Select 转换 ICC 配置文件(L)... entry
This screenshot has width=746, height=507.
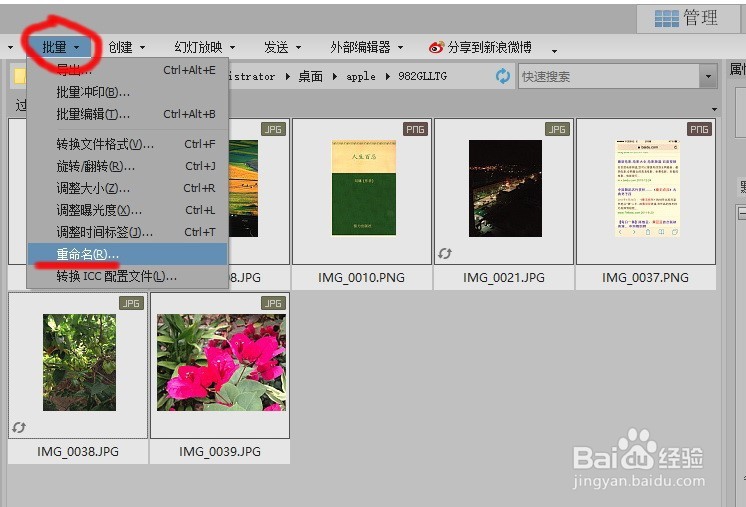click(128, 276)
